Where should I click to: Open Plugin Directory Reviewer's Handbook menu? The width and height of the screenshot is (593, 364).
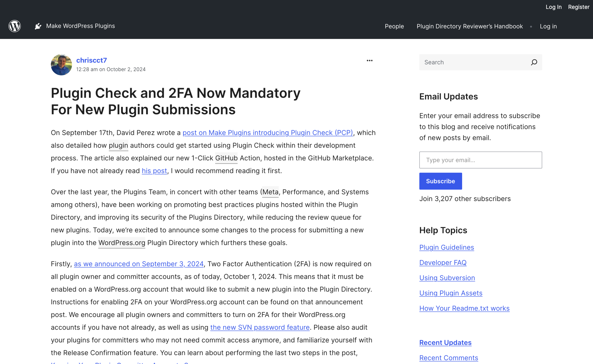click(470, 26)
